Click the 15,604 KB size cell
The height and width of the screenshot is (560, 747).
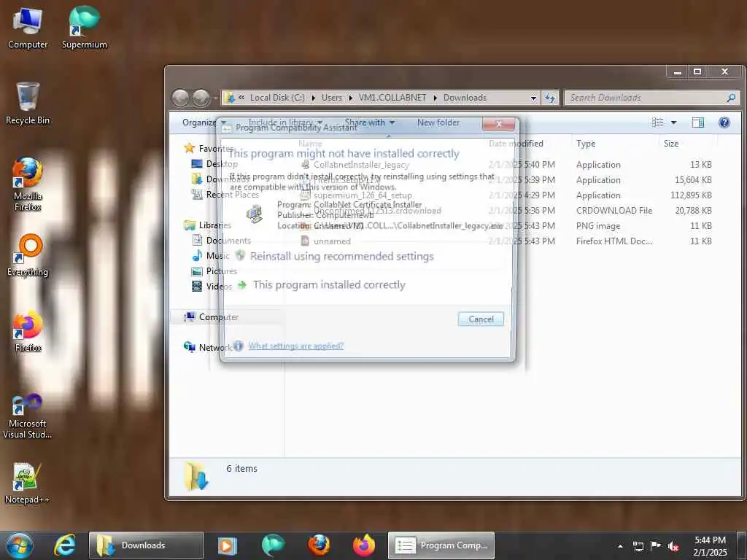coord(693,180)
